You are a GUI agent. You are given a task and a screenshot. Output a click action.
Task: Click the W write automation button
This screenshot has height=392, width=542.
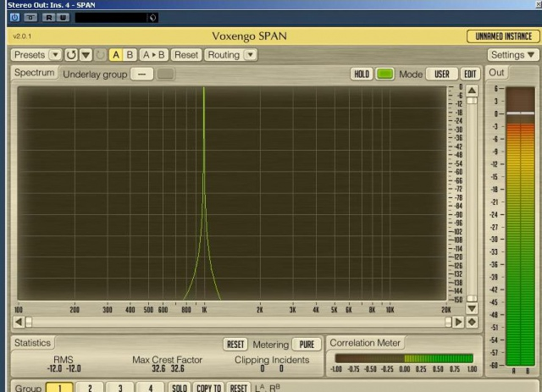coord(63,17)
